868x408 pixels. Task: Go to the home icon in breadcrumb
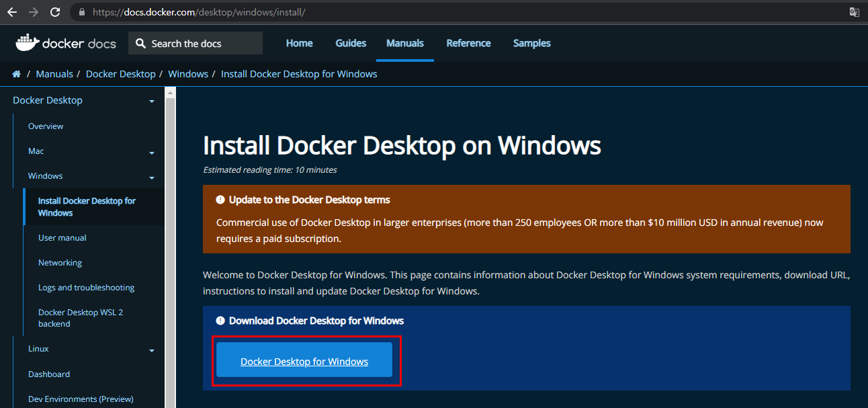pos(17,74)
